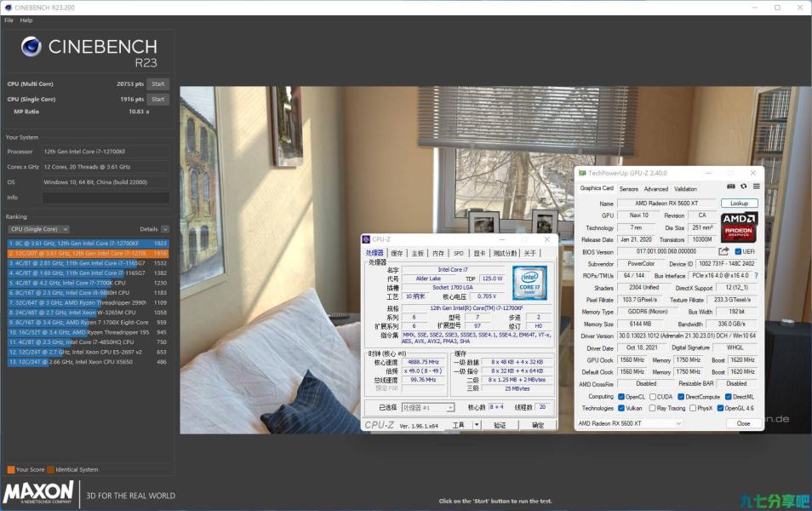Switch to the GPU-Z Validation tab
Image resolution: width=812 pixels, height=511 pixels.
(685, 189)
